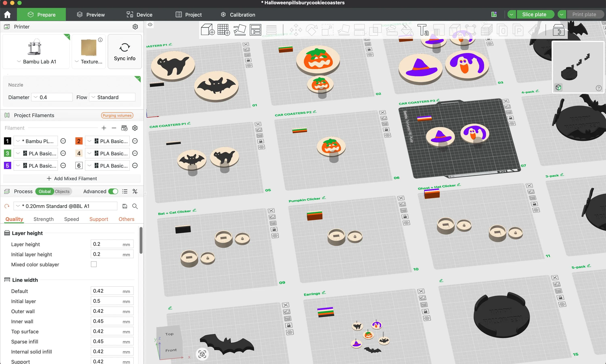The width and height of the screenshot is (606, 364).
Task: Open the filament settings gear icon
Action: (135, 128)
